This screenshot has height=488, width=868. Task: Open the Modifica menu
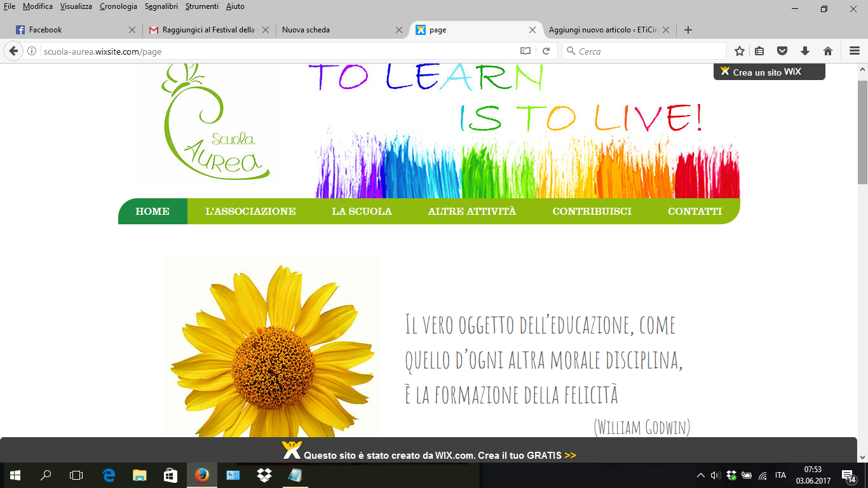click(x=37, y=6)
